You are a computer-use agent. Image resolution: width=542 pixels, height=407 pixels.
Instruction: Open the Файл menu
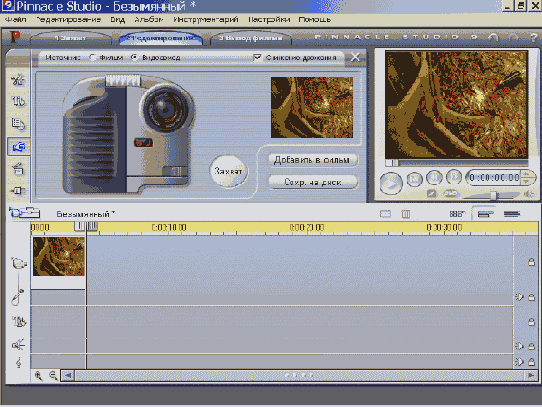(x=16, y=20)
